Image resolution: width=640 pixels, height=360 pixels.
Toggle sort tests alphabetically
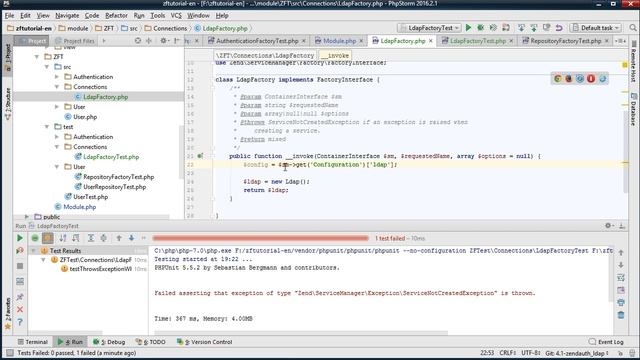click(x=63, y=238)
